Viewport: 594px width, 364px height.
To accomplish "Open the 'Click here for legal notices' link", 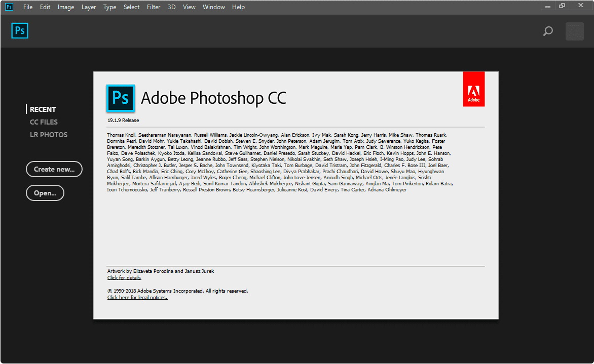I will (x=137, y=297).
